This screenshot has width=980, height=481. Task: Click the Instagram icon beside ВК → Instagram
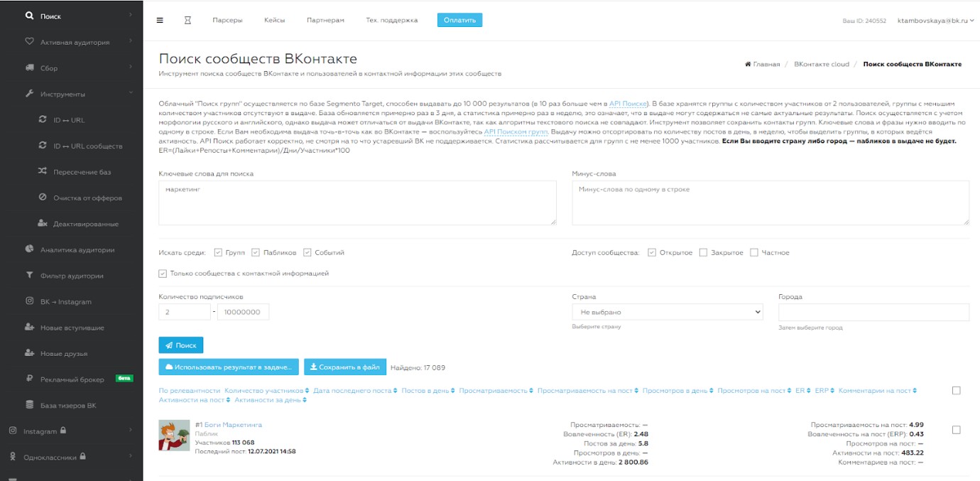(x=29, y=301)
